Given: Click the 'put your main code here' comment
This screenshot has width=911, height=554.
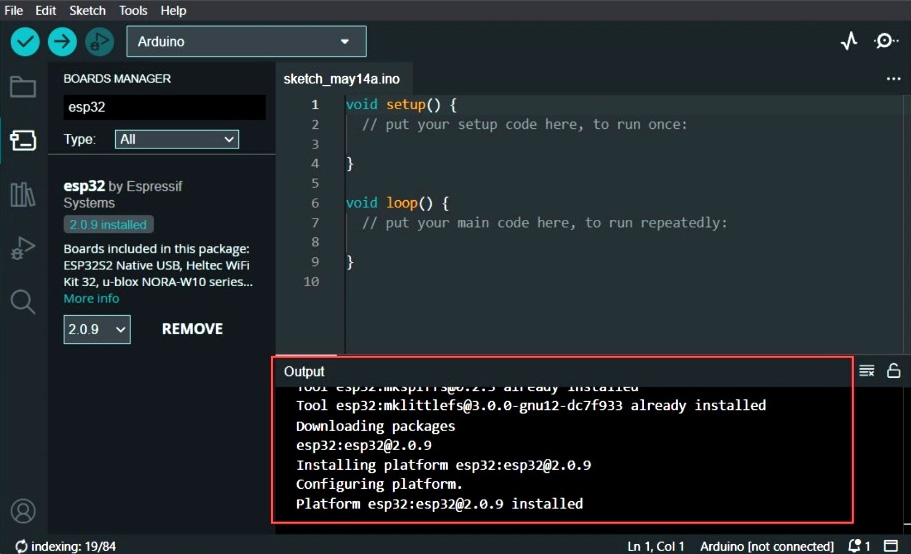Looking at the screenshot, I should tap(544, 223).
